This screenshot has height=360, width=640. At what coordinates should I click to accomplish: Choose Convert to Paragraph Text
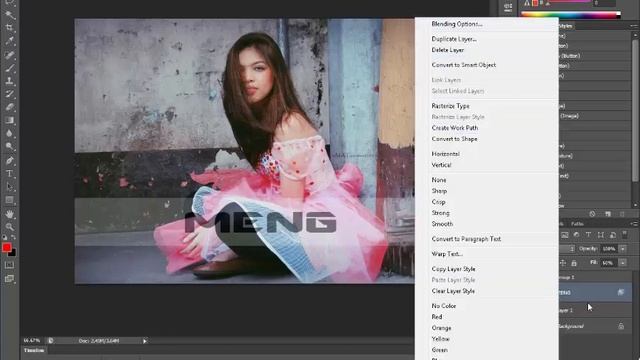pyautogui.click(x=466, y=239)
